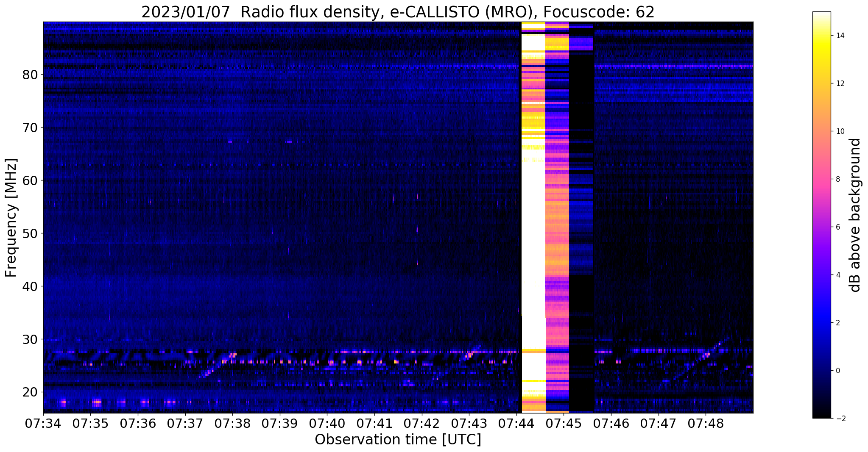Viewport: 868px width, 452px height.
Task: Click the 07:37 time tick label
Action: tap(185, 423)
